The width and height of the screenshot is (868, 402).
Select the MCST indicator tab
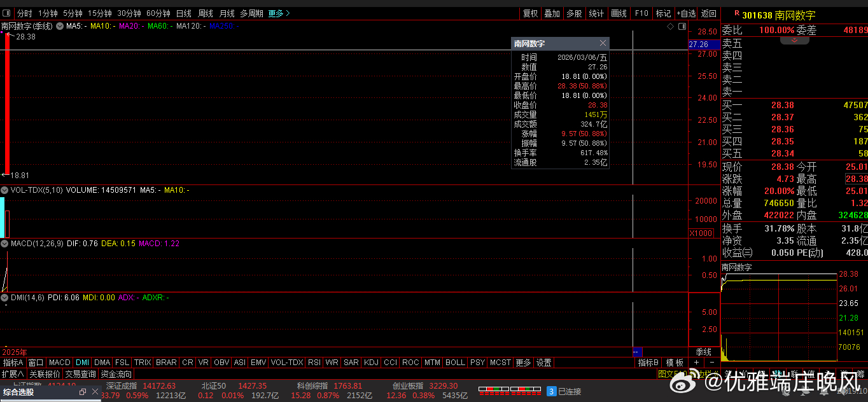tap(500, 363)
